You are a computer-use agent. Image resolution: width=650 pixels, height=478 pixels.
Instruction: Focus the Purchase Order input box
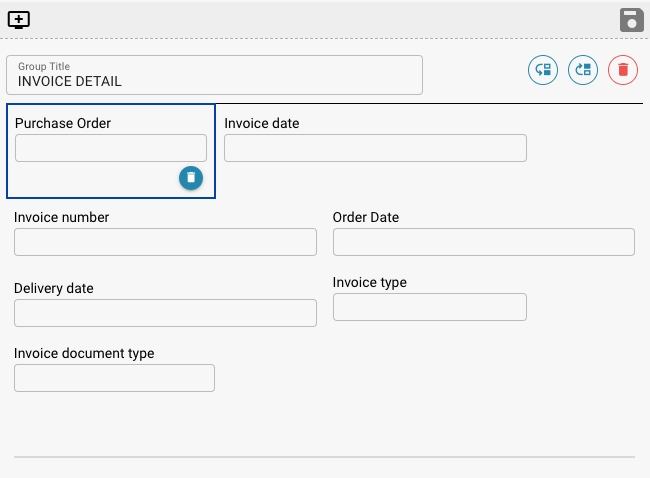point(111,148)
